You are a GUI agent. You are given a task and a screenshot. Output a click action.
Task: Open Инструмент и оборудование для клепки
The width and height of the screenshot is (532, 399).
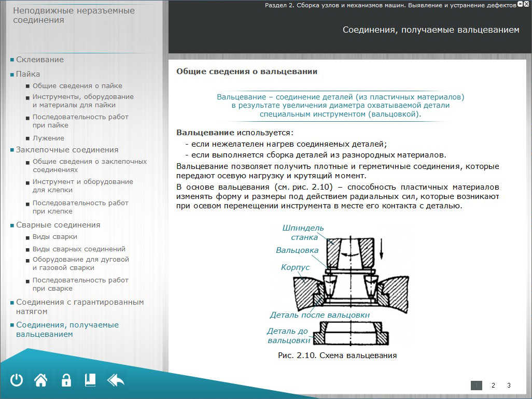click(x=82, y=186)
